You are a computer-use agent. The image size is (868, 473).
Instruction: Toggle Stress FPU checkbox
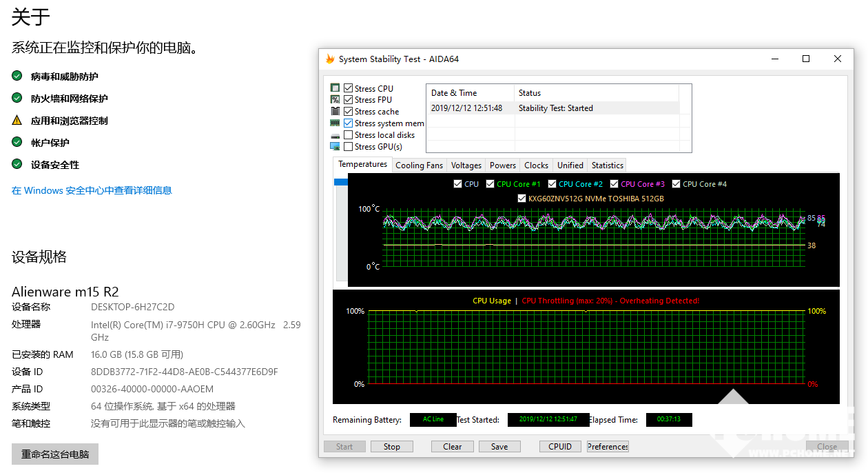(349, 100)
